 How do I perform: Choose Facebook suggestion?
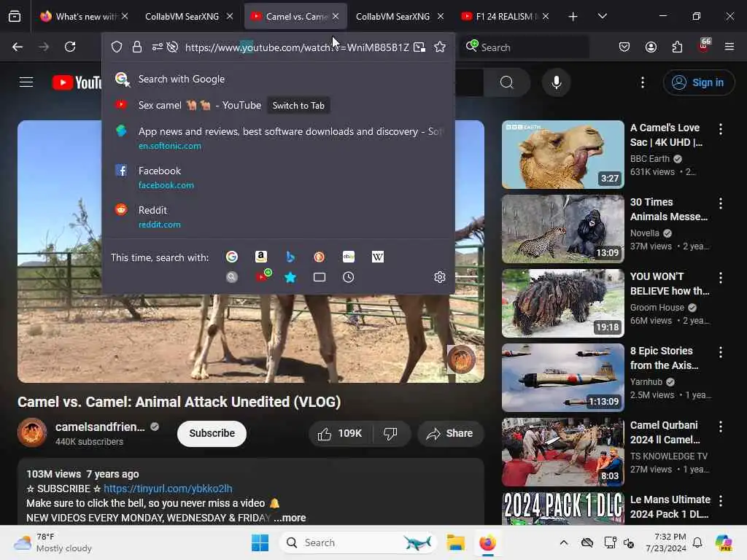[279, 177]
